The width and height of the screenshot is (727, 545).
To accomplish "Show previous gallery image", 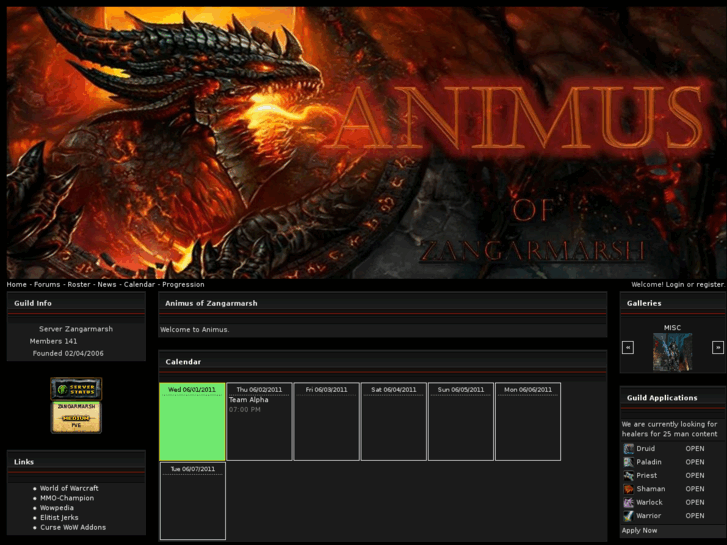I will click(x=628, y=347).
